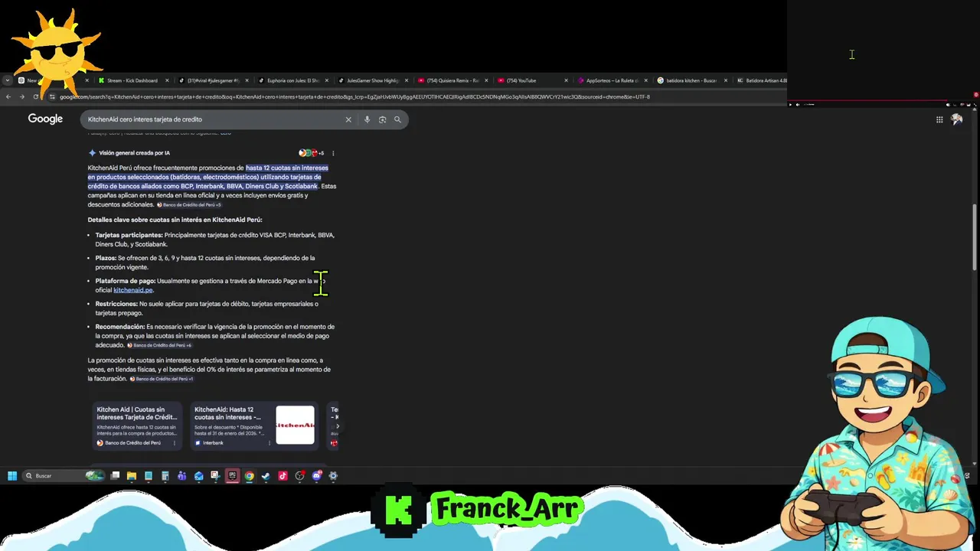This screenshot has height=551, width=980.
Task: Open Calculator from taskbar
Action: (165, 476)
